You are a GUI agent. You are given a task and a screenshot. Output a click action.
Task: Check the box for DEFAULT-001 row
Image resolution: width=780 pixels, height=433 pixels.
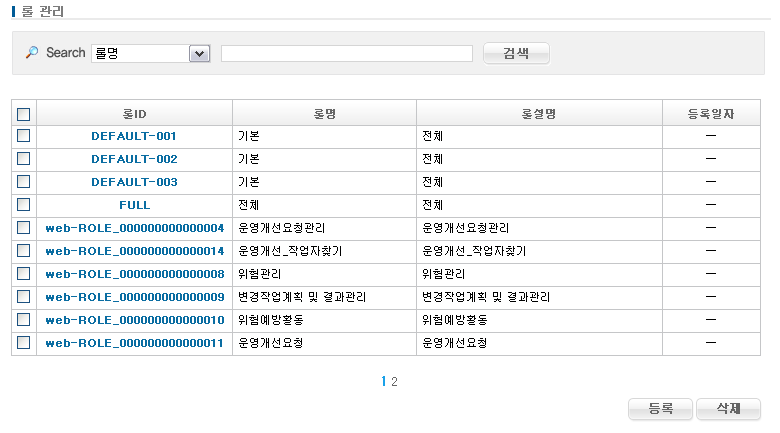tap(24, 135)
